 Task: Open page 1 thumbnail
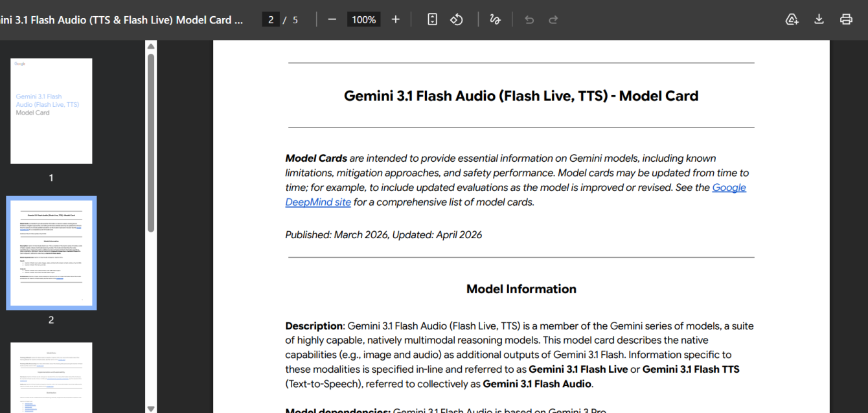[51, 111]
